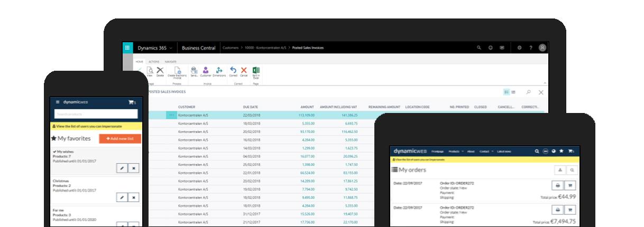Sort by AMOUNT INCLUDING VAT column header
The height and width of the screenshot is (227, 644).
[338, 107]
